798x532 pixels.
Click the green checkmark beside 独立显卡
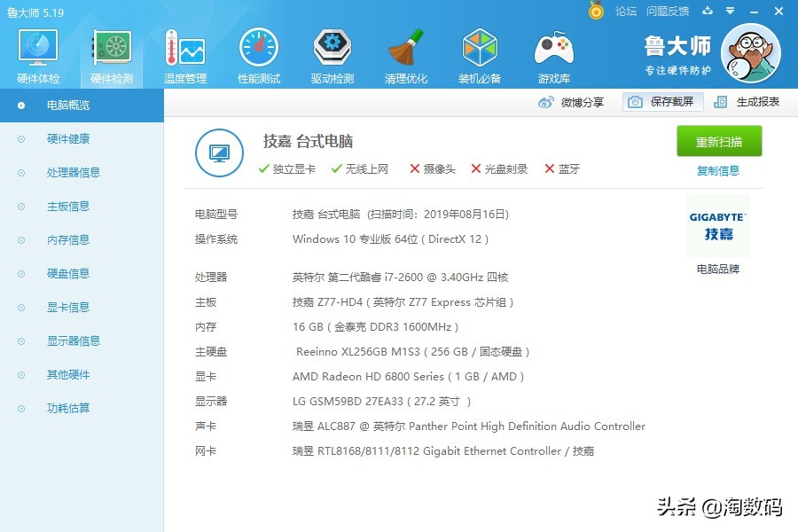tap(263, 168)
